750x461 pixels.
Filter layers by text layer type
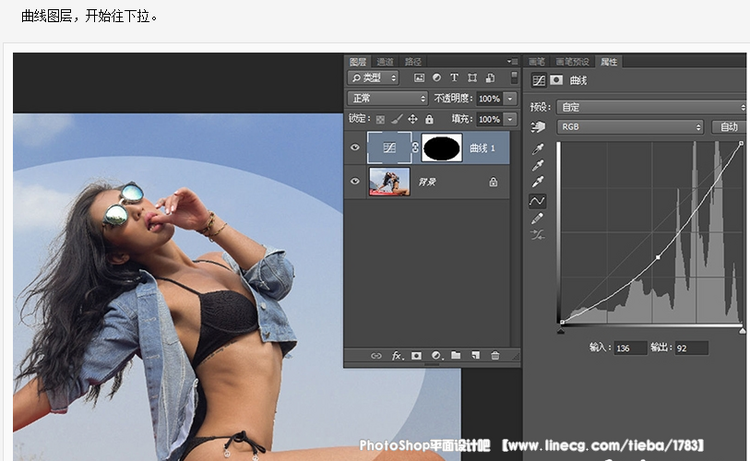click(x=454, y=77)
